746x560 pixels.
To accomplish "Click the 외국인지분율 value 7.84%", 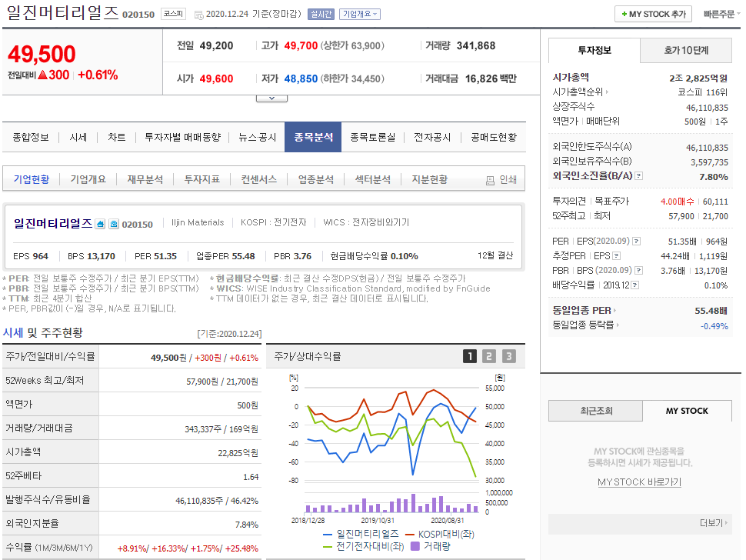I will click(246, 525).
